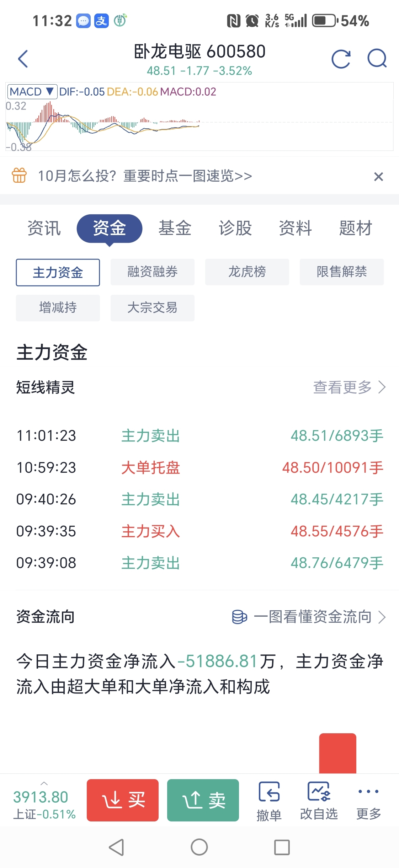Switch to the 资讯 tab
The width and height of the screenshot is (399, 868).
(44, 228)
